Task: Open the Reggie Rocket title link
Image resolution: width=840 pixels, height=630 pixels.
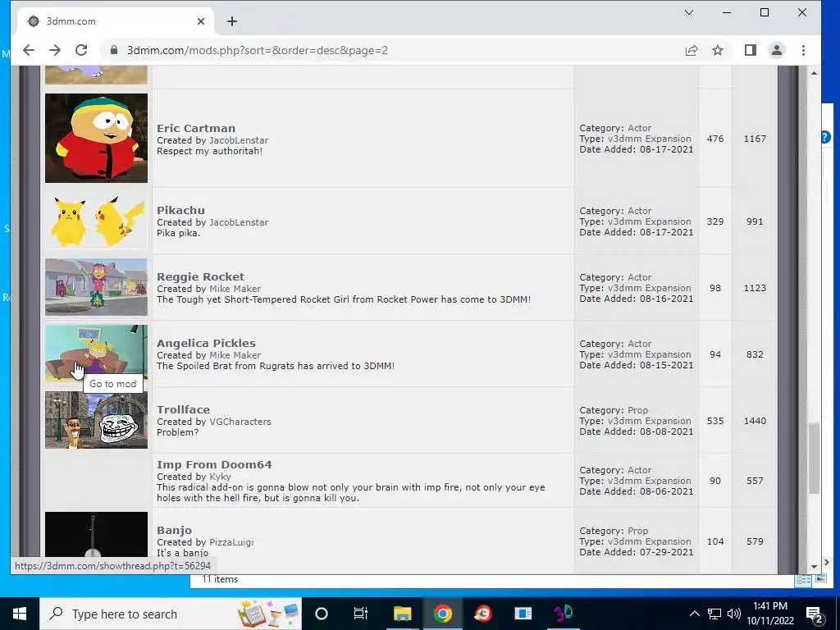Action: tap(200, 276)
